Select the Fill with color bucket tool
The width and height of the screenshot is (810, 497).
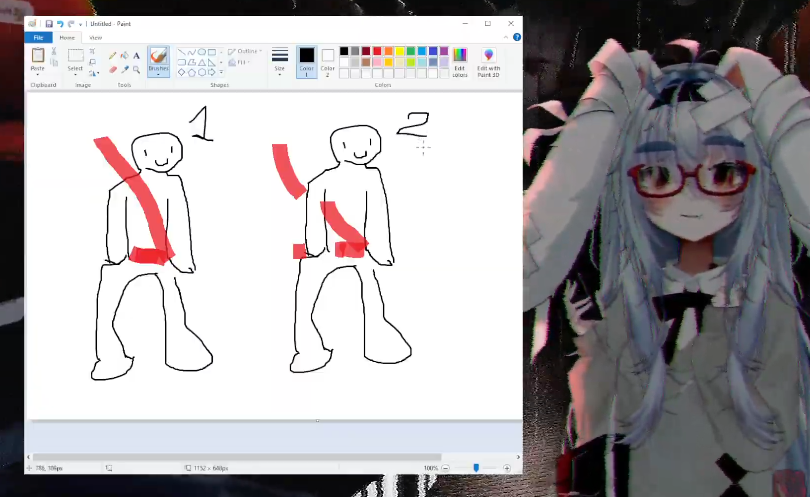click(124, 56)
